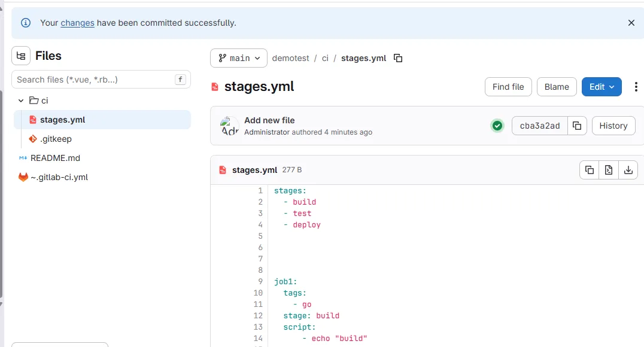Focus the Search files input field
Viewport: 644px width, 347px height.
point(101,80)
